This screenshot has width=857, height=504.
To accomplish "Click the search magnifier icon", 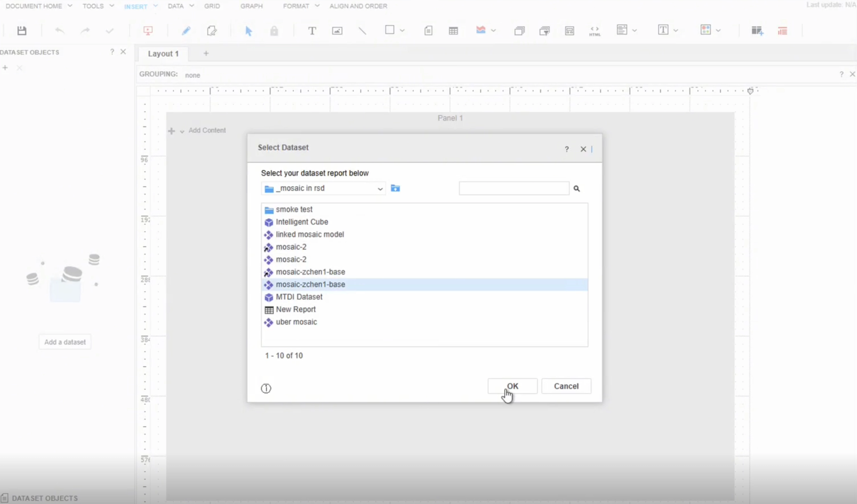I will (x=576, y=188).
